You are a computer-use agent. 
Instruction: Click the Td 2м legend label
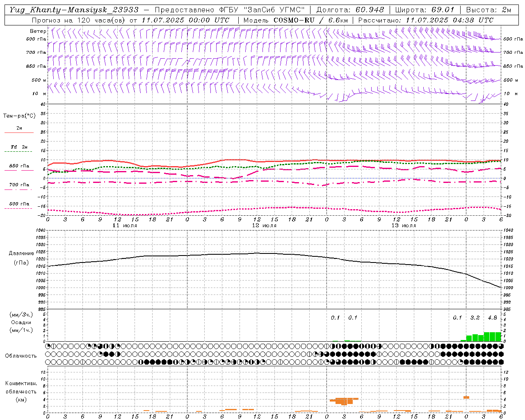[19, 147]
